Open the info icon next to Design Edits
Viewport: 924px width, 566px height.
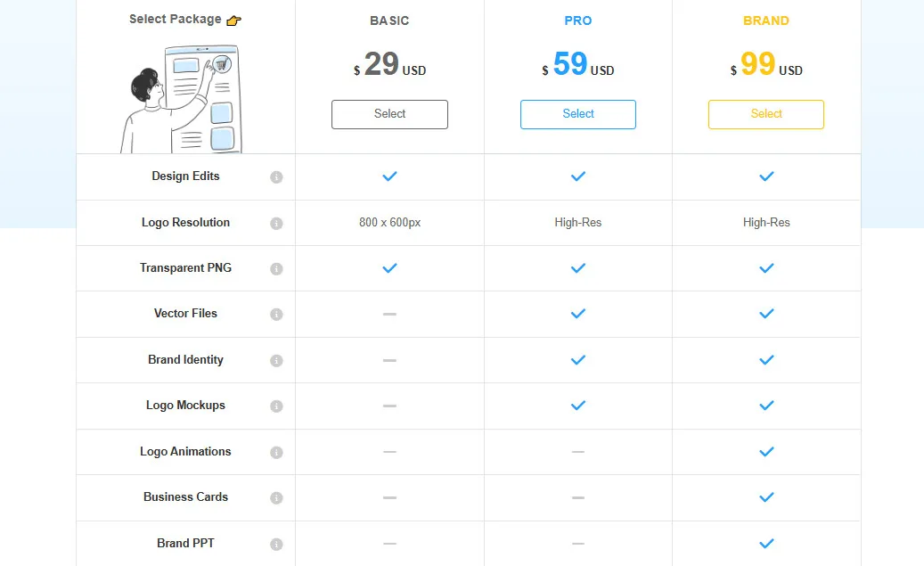276,176
